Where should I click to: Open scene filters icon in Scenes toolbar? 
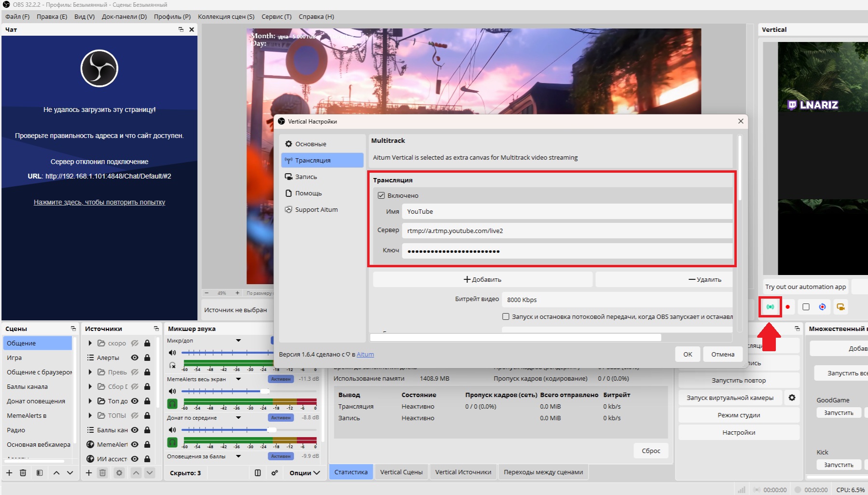tap(40, 473)
